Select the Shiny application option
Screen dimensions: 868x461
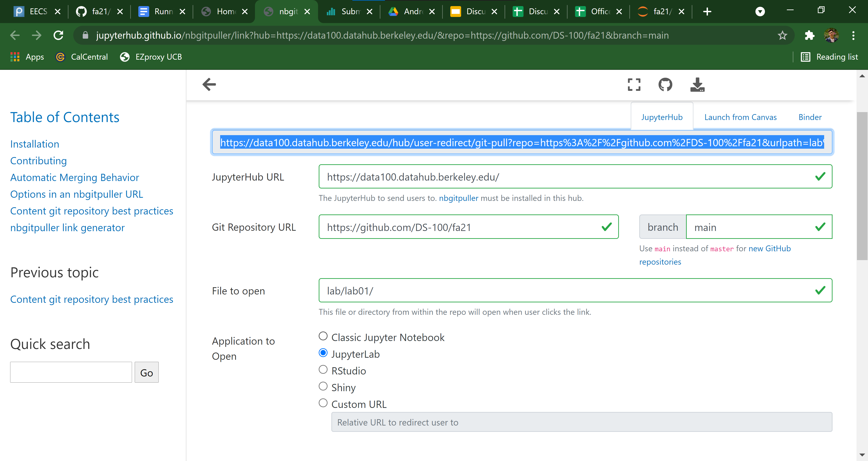(323, 386)
